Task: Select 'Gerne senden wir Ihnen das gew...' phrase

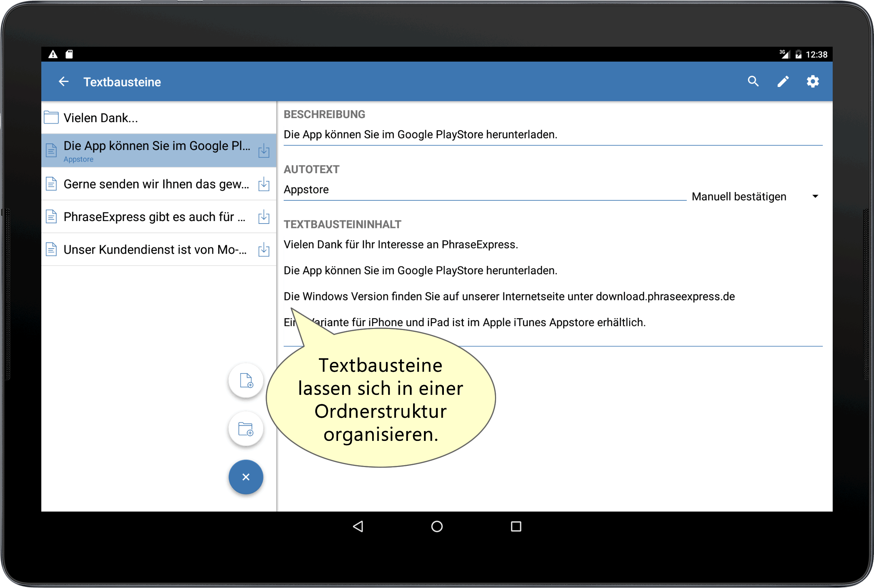Action: [159, 184]
